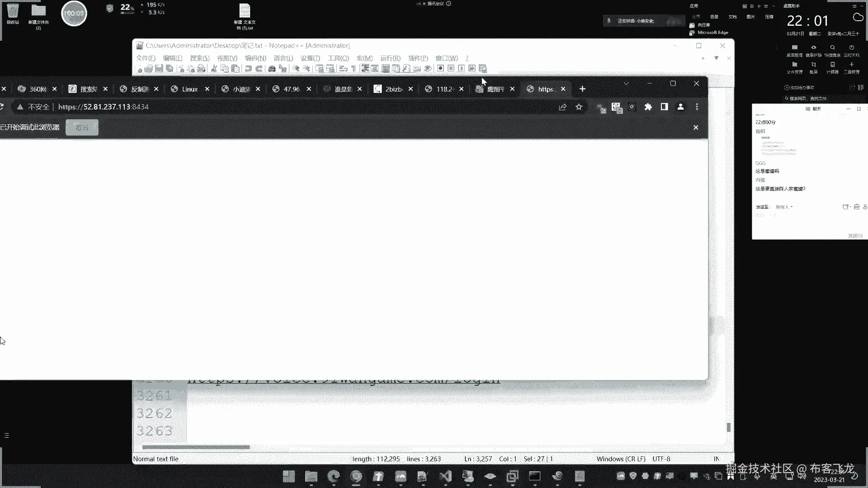The width and height of the screenshot is (868, 488).
Task: Open Chrome's three-dot menu
Action: pos(697,107)
